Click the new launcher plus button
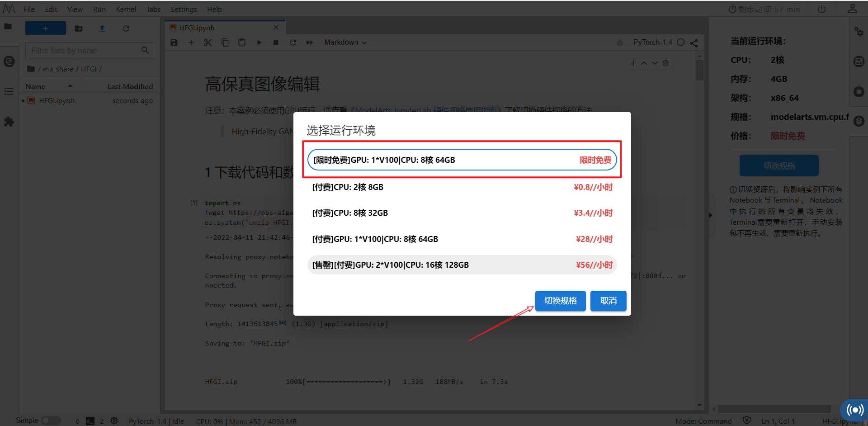 (x=46, y=28)
